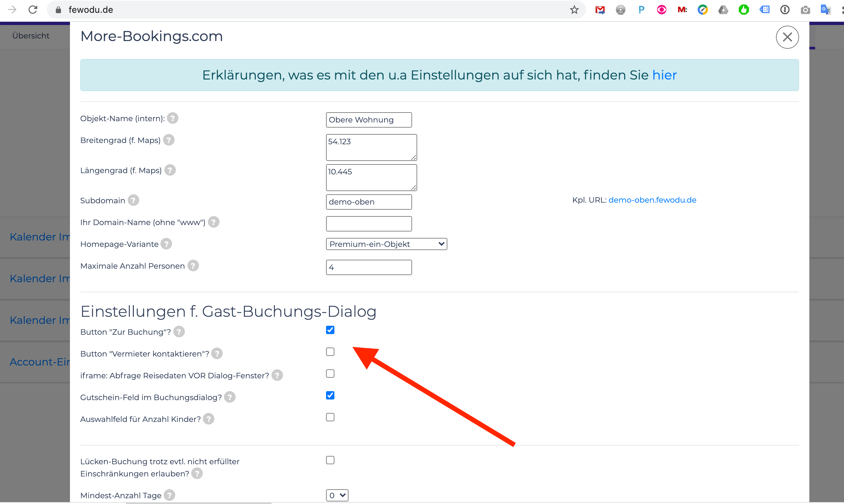
Task: Click help icon for Auswahlfeld Anzahl Kinder
Action: (x=209, y=419)
